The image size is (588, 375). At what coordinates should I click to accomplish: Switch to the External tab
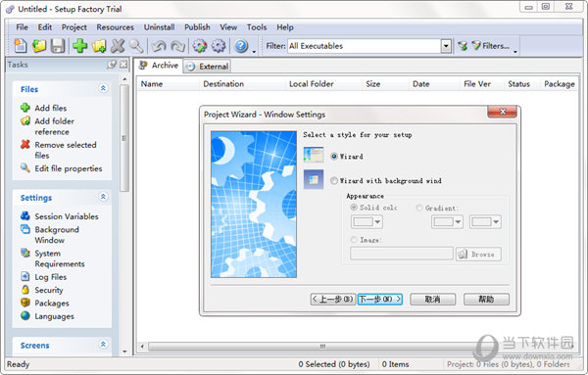tap(208, 67)
